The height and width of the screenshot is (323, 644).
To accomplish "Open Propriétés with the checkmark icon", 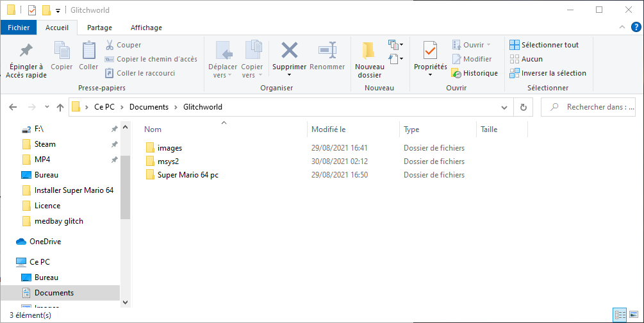I will click(x=430, y=51).
